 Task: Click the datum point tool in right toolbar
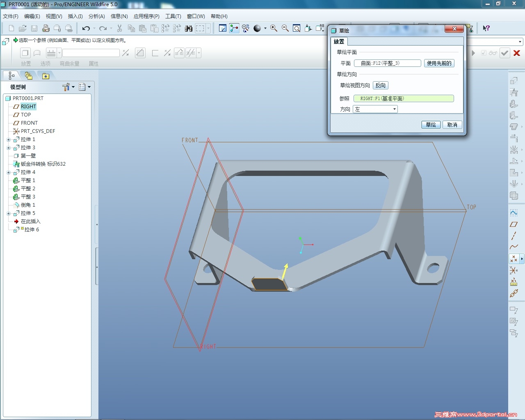(x=514, y=259)
